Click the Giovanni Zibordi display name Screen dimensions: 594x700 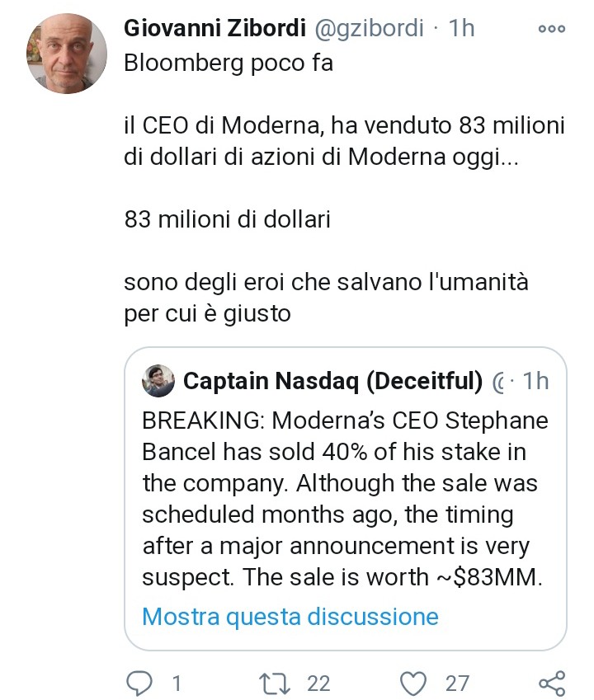click(217, 28)
